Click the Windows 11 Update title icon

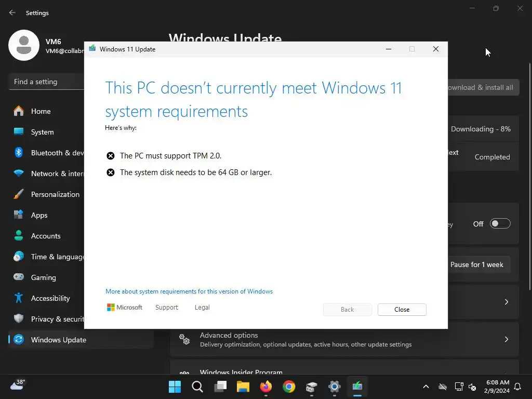coord(92,49)
